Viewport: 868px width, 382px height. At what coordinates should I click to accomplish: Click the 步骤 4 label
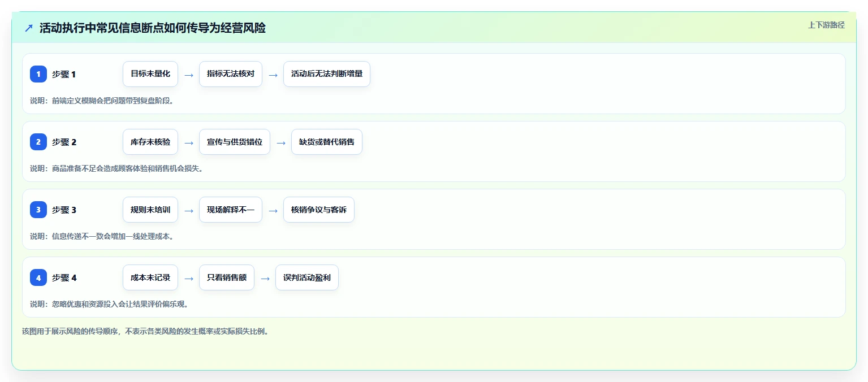pos(64,277)
